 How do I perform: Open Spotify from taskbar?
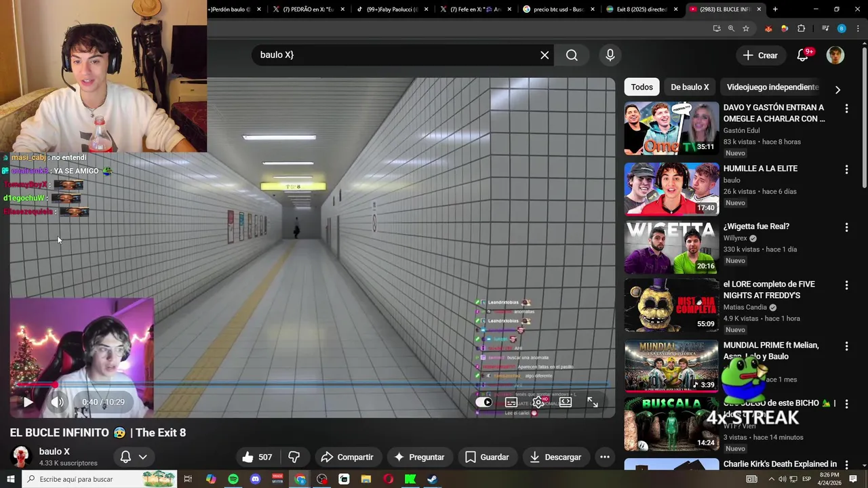(x=233, y=479)
